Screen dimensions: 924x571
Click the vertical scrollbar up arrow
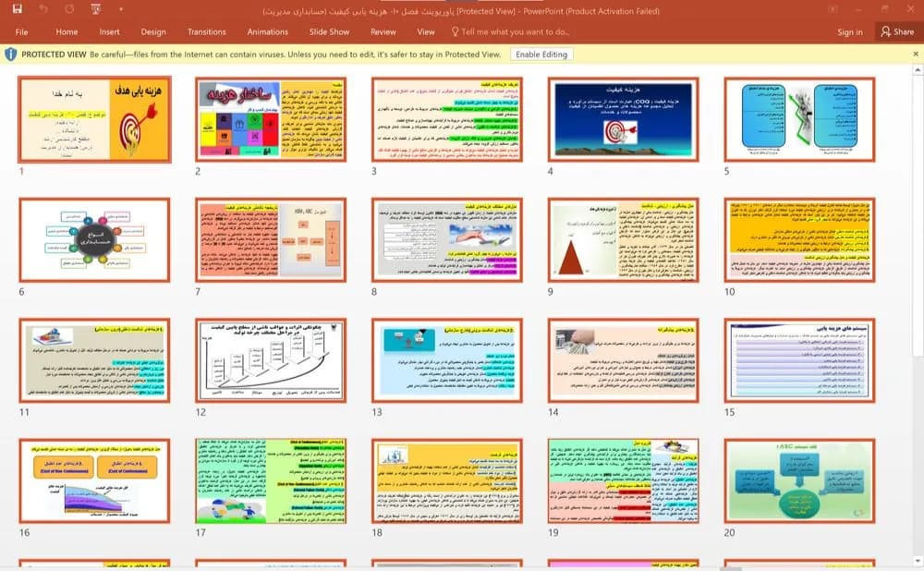pyautogui.click(x=918, y=70)
